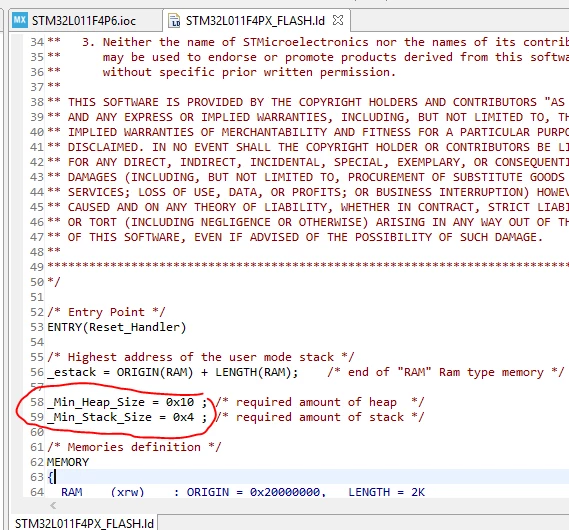This screenshot has width=569, height=530.
Task: Click the MX icon on the ioc tab
Action: coord(20,20)
